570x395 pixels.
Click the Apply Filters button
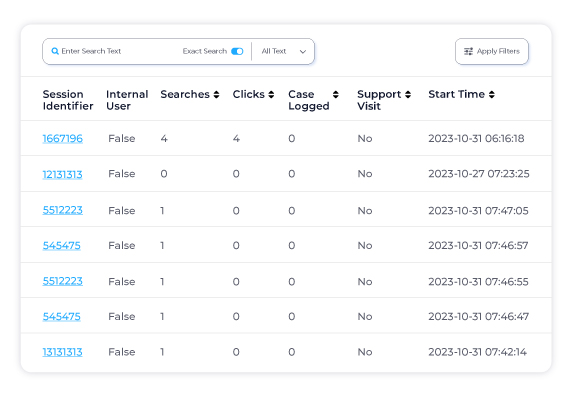click(x=491, y=51)
